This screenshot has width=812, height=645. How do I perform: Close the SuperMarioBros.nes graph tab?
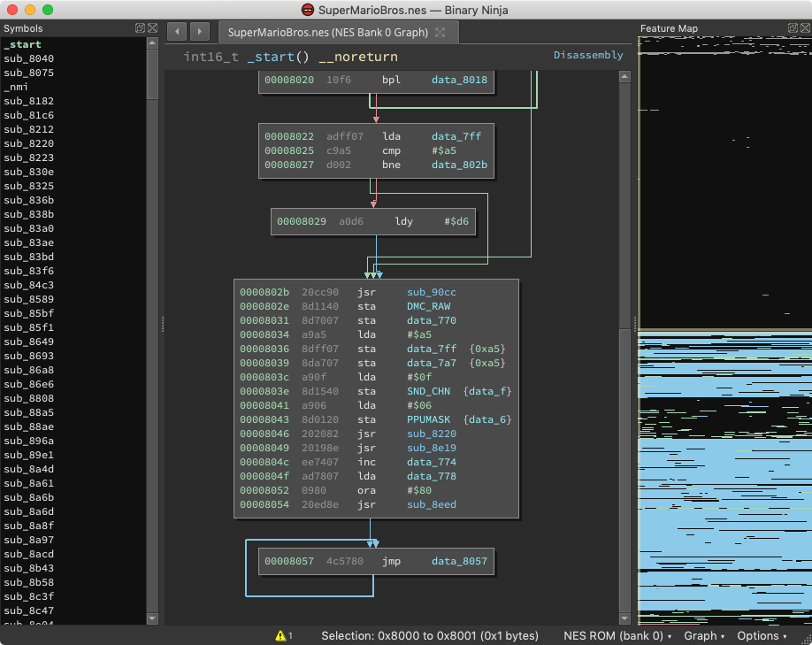440,32
